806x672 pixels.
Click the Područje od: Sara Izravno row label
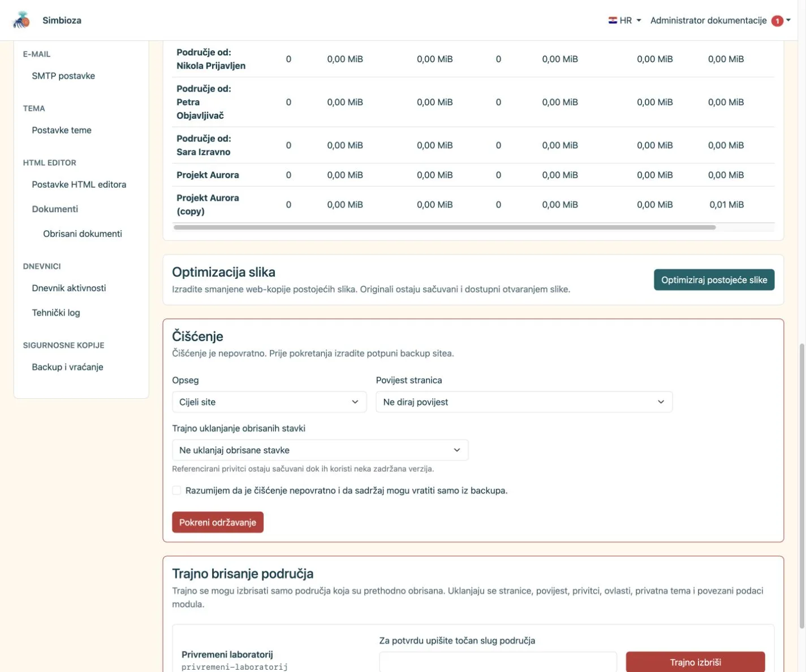click(x=204, y=145)
